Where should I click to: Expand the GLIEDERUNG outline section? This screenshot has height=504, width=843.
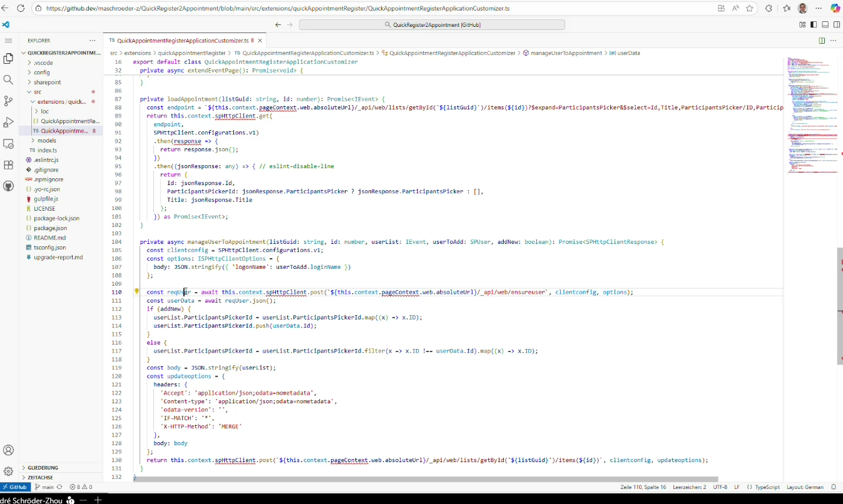[x=43, y=468]
